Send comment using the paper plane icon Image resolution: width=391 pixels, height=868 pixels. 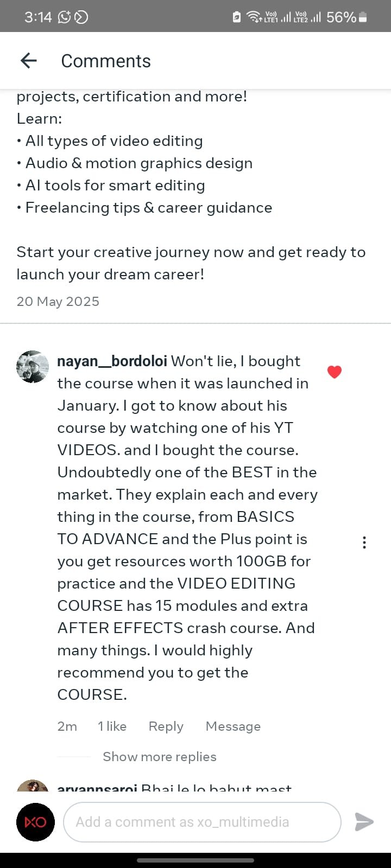(x=364, y=821)
